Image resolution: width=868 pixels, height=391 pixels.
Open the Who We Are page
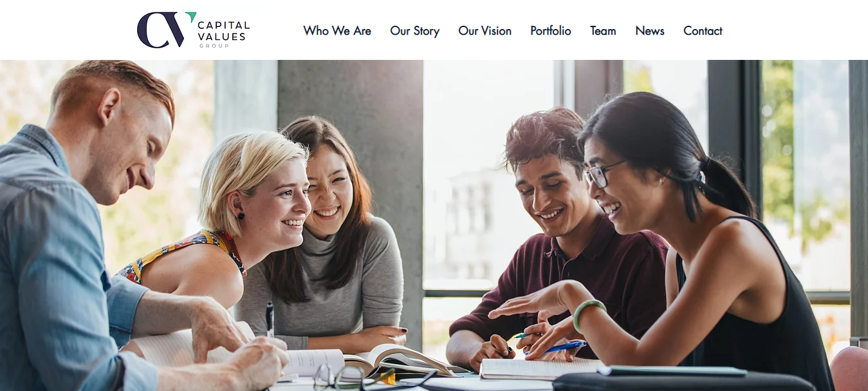coord(337,31)
